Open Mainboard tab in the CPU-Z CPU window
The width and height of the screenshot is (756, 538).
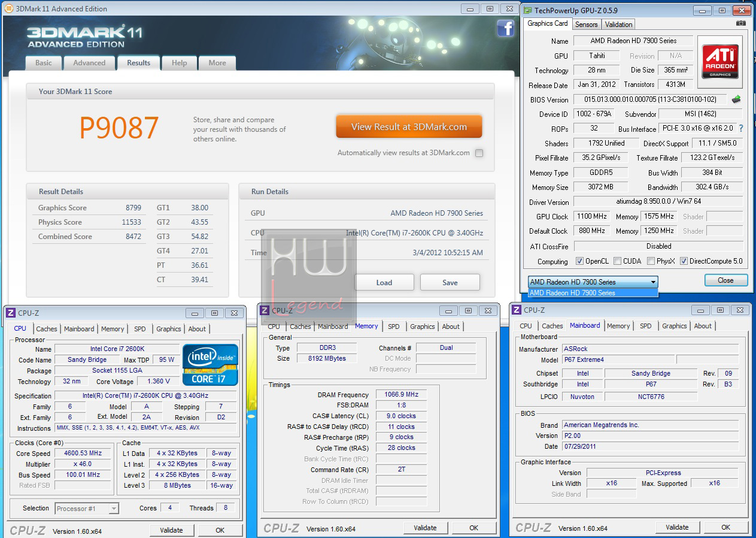79,329
